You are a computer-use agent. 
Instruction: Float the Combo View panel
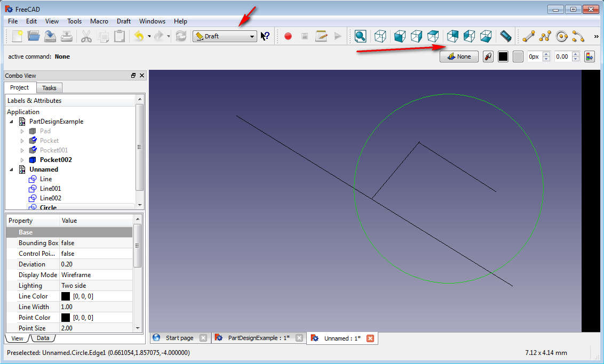pos(133,76)
